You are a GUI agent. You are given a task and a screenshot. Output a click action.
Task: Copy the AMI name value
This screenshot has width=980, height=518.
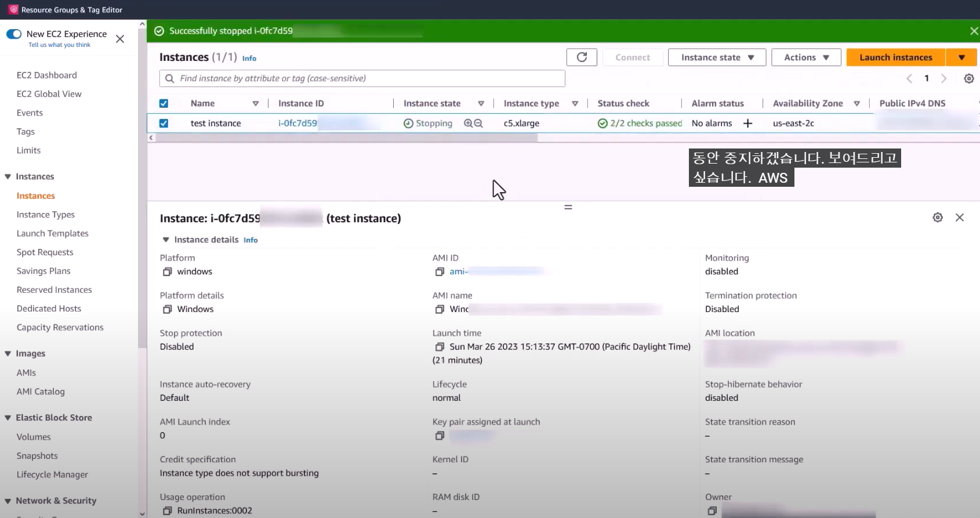coord(440,309)
